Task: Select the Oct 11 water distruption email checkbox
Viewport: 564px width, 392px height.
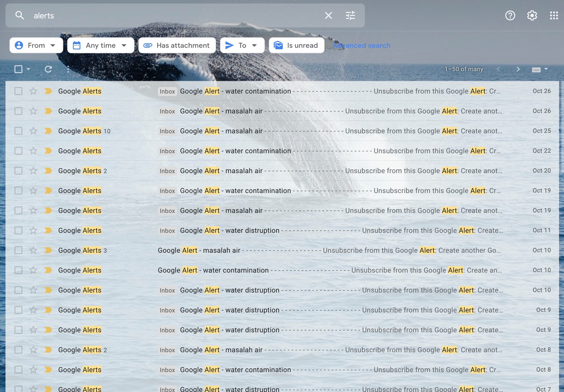Action: pos(18,230)
